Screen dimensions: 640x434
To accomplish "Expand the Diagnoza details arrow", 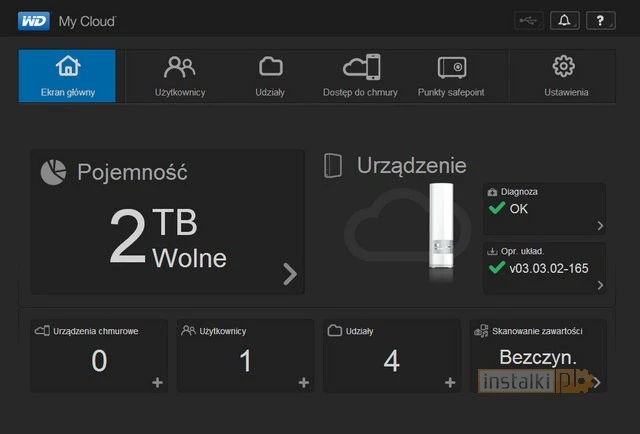I will coord(600,226).
